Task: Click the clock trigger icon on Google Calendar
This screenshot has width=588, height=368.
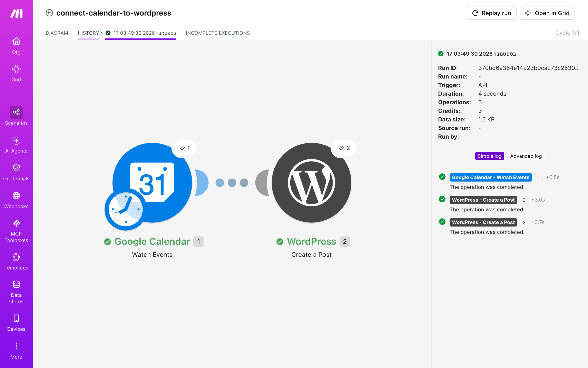Action: coord(126,209)
